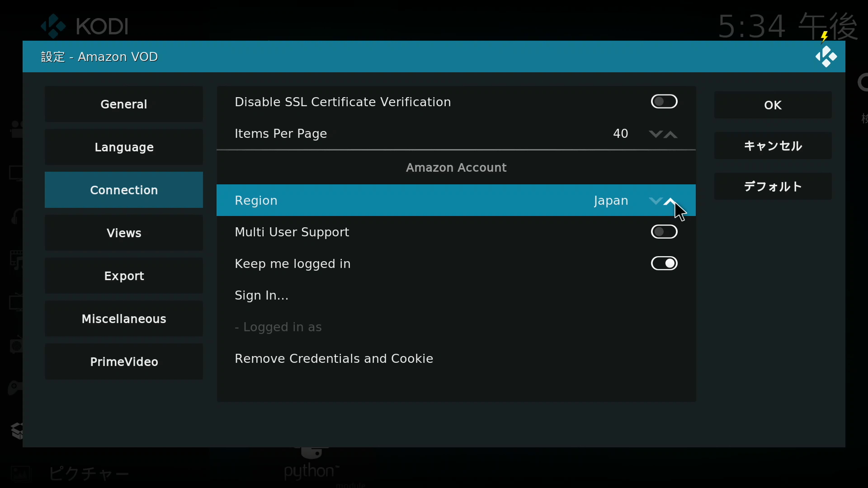Decrease Items Per Page with down arrow

click(656, 134)
